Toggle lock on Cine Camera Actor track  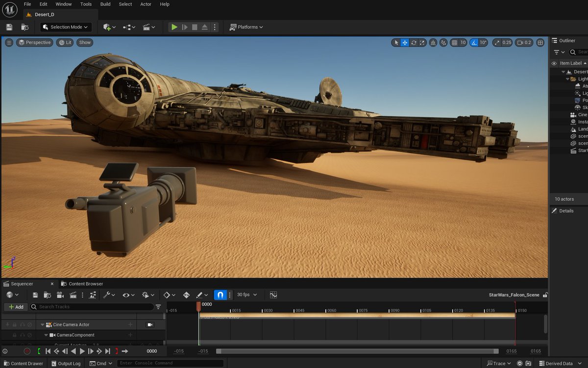click(x=14, y=325)
